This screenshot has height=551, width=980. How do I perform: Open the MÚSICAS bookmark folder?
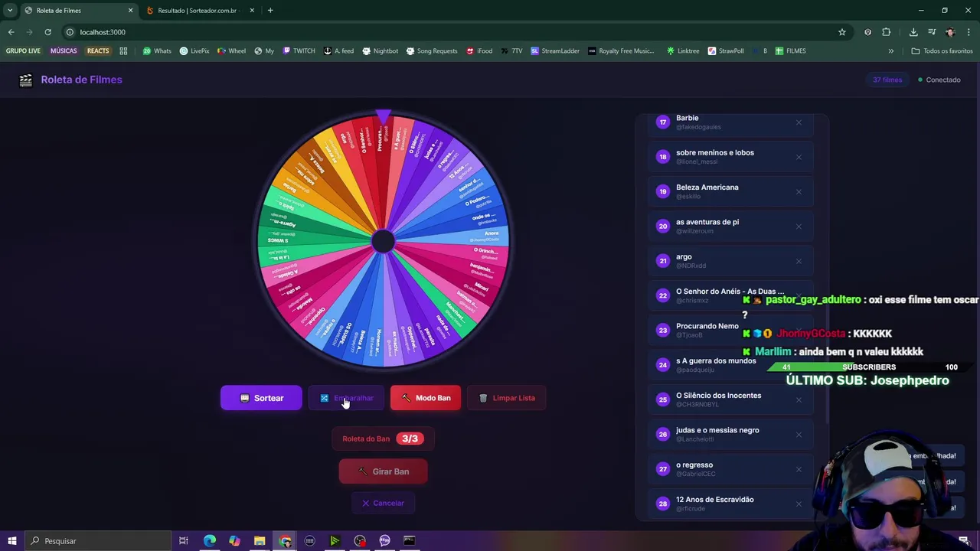[x=64, y=51]
